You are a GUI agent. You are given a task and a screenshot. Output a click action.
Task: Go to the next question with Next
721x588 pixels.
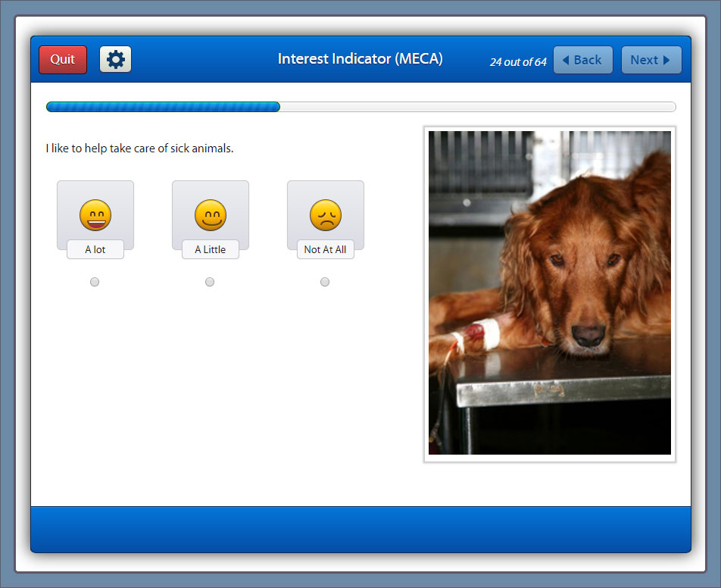[651, 60]
